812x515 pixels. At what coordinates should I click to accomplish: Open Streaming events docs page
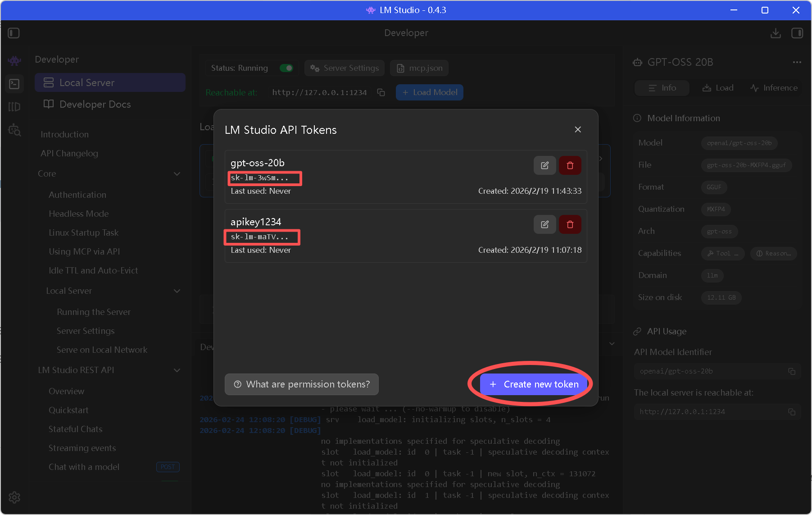tap(82, 448)
